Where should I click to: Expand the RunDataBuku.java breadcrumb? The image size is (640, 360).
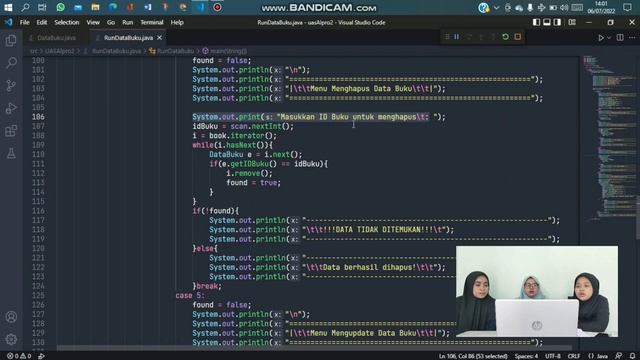point(116,51)
